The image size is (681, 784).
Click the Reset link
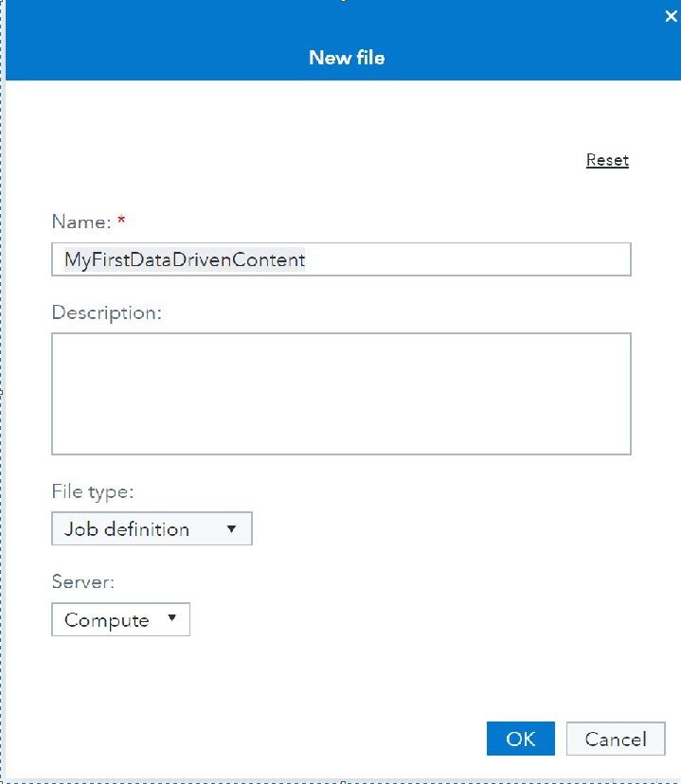pyautogui.click(x=607, y=160)
